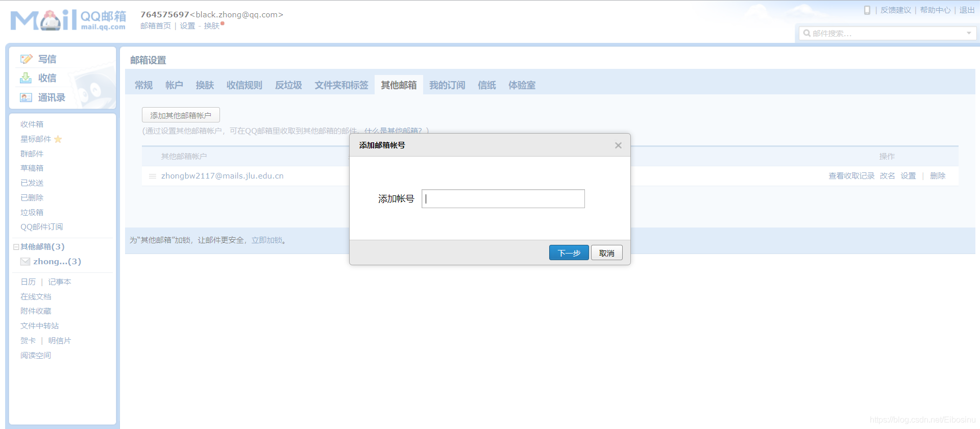Click the magnifier icon in the mail search
The image size is (980, 429).
pyautogui.click(x=807, y=33)
